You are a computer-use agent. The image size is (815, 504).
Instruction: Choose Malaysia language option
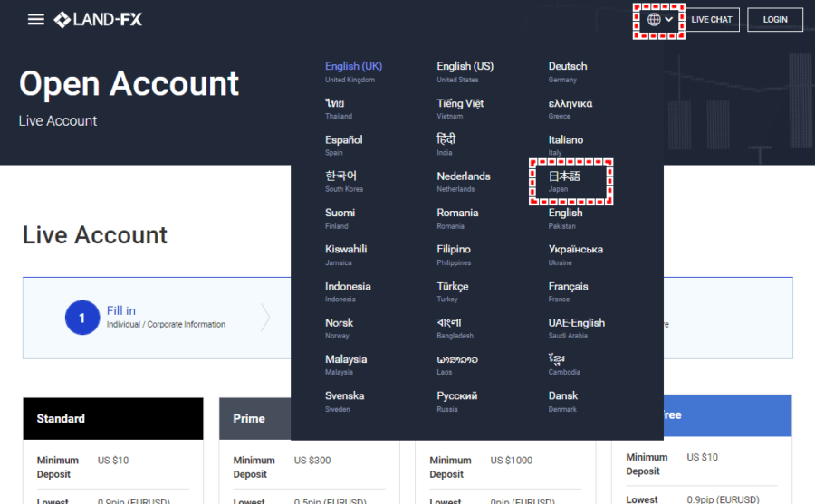(x=346, y=365)
